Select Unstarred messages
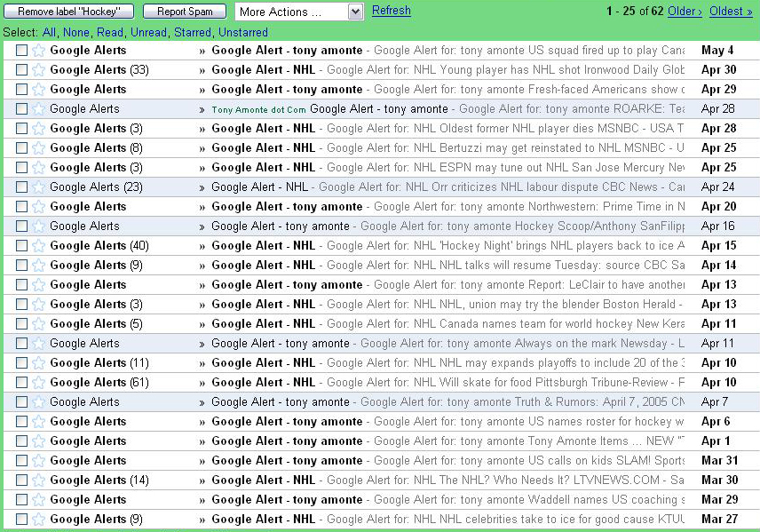 click(243, 33)
